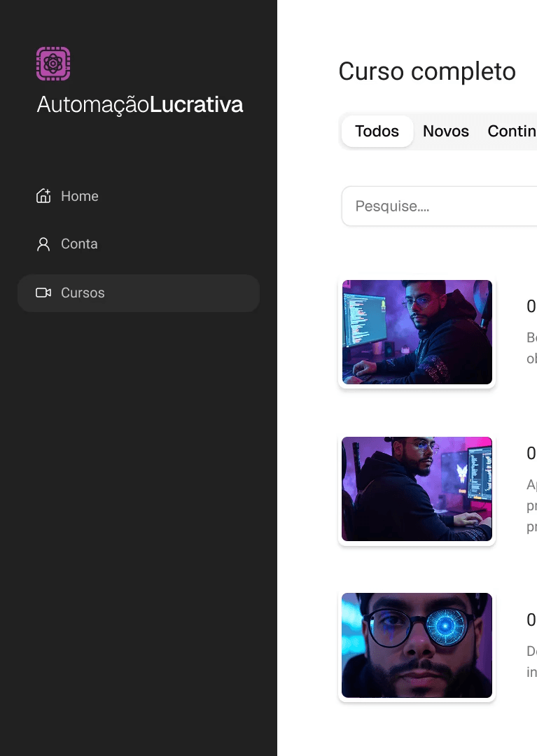Click the pink AutomaçãoLucrativa logo icon
The image size is (537, 756).
(53, 63)
